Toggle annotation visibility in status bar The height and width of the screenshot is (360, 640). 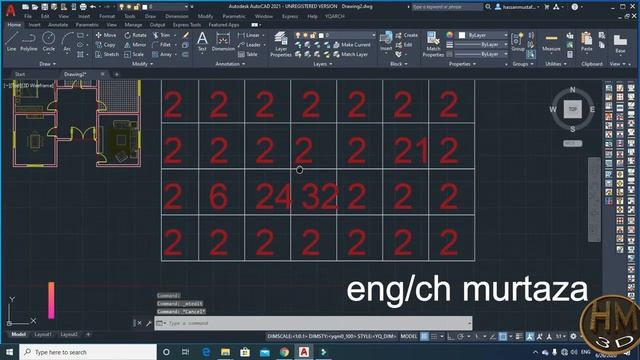coord(530,336)
